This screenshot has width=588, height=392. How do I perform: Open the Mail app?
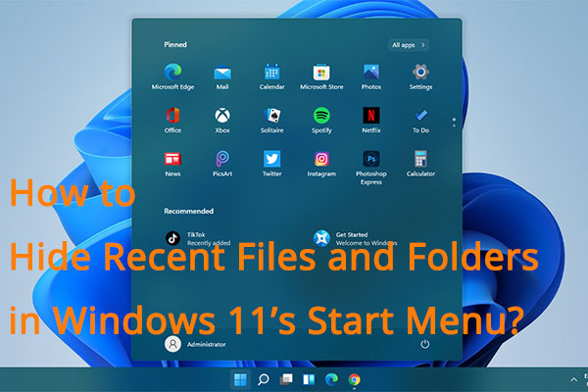(222, 76)
